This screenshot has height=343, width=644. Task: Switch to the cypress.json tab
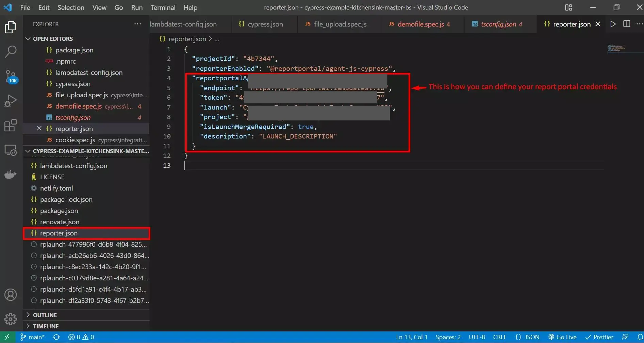point(265,24)
